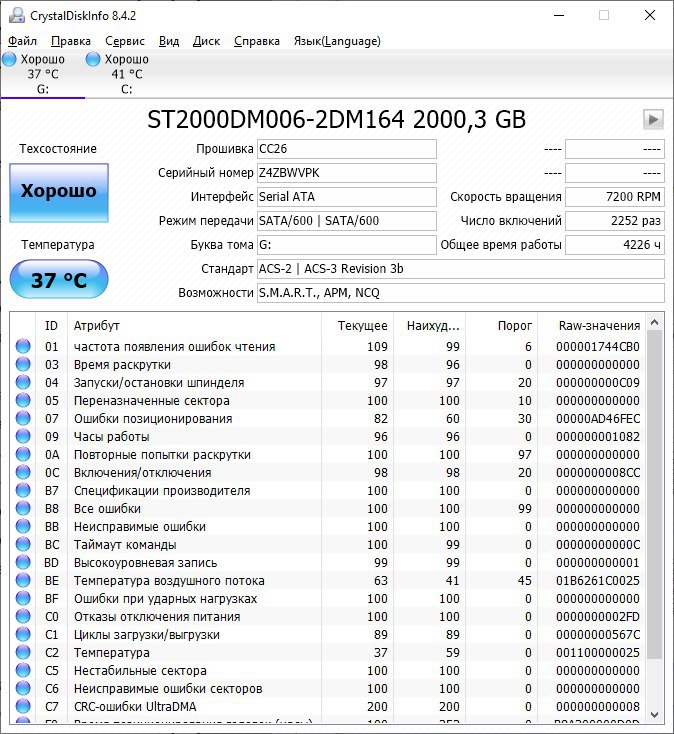This screenshot has height=734, width=674.
Task: Click the large Хорошо health status button
Action: 59,192
